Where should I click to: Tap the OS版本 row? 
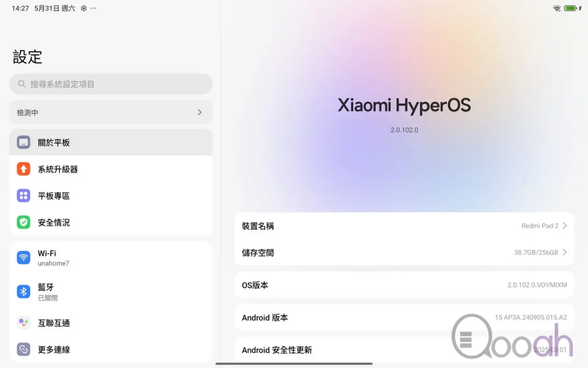pyautogui.click(x=404, y=285)
